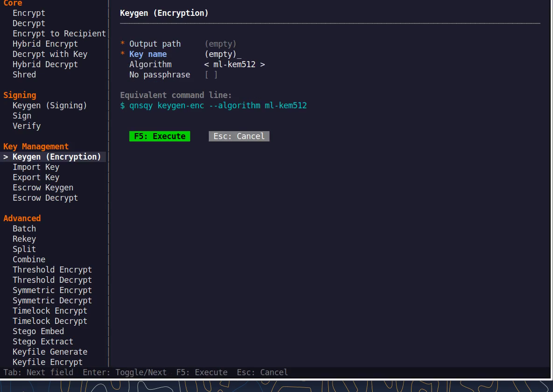Image resolution: width=553 pixels, height=392 pixels.
Task: Open Stego Extract
Action: [43, 341]
